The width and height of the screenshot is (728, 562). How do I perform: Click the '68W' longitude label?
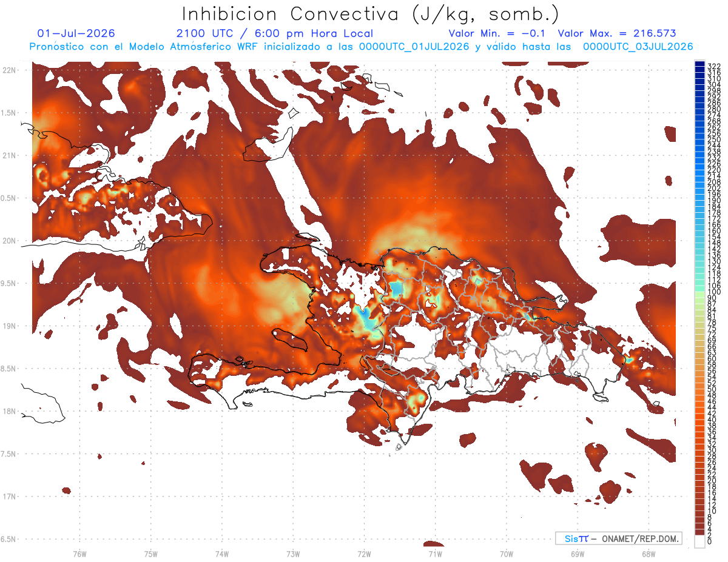pos(648,554)
